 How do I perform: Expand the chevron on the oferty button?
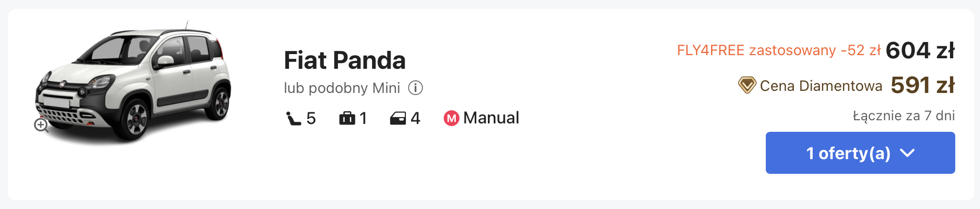click(907, 153)
